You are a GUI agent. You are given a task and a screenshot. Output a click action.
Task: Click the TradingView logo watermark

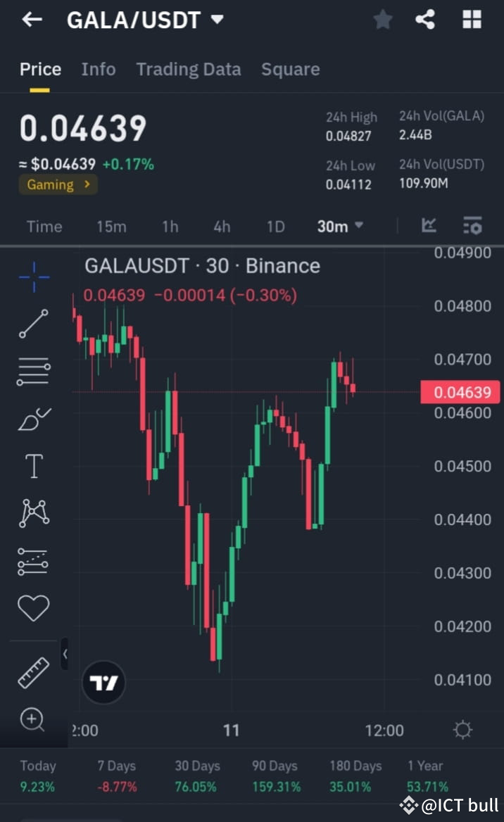[x=103, y=681]
